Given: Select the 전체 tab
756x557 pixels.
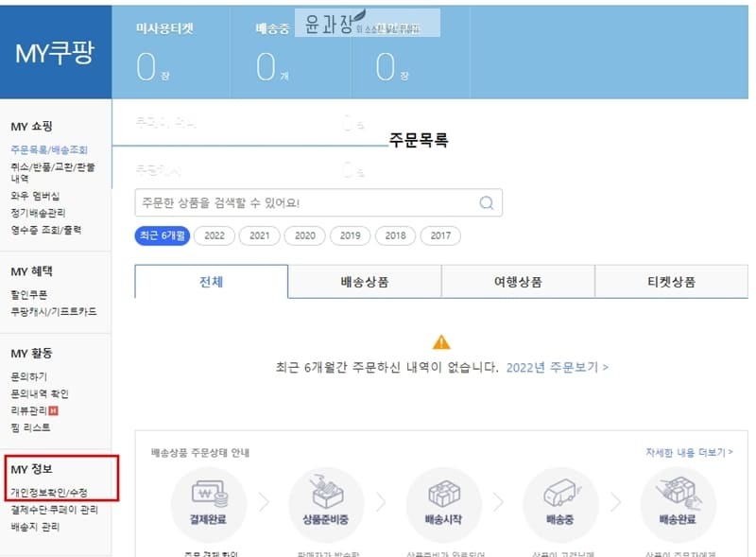Looking at the screenshot, I should (211, 282).
